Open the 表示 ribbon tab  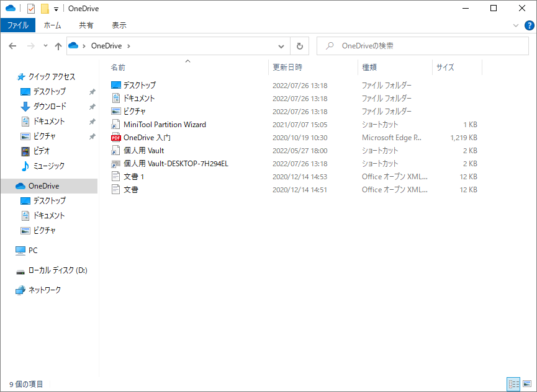pyautogui.click(x=119, y=25)
